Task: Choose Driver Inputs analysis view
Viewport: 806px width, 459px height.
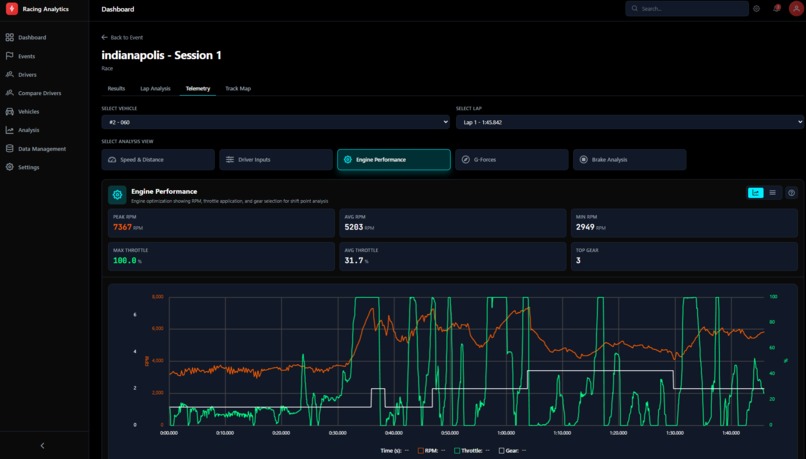Action: point(276,160)
